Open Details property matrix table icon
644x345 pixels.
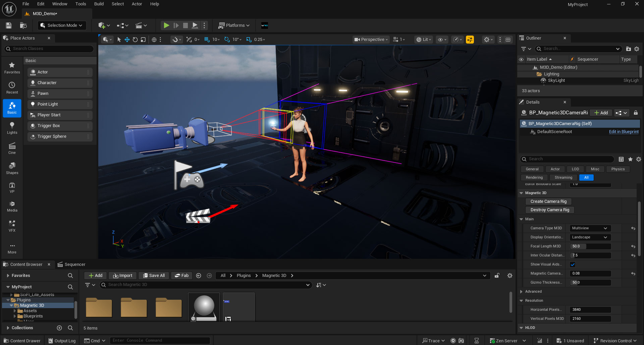tap(621, 159)
